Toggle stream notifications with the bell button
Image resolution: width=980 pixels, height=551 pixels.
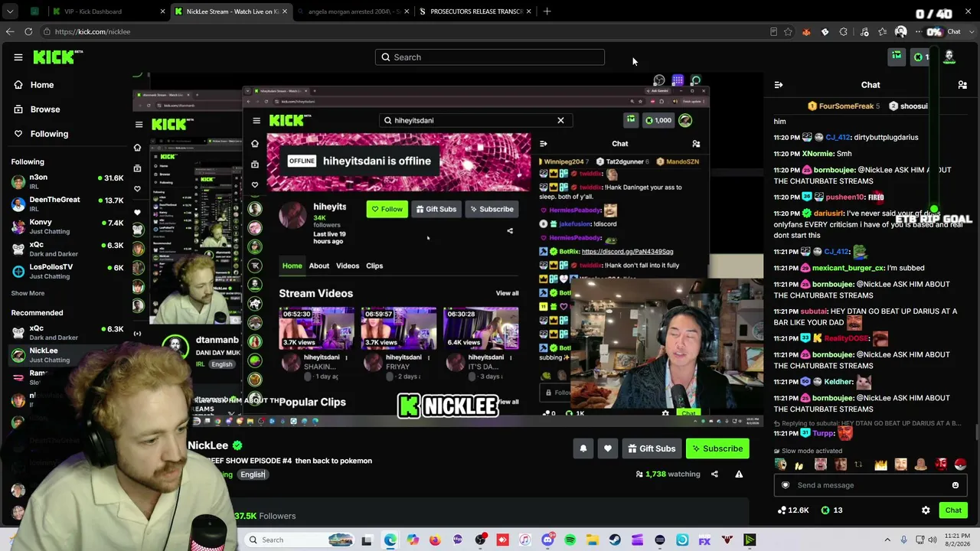point(583,448)
